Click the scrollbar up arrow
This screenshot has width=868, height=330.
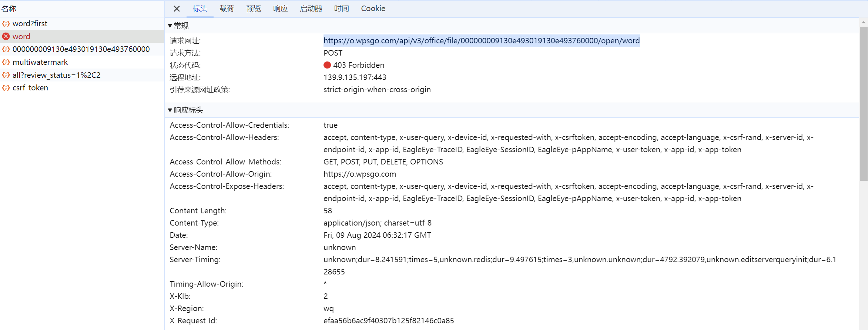pyautogui.click(x=864, y=22)
